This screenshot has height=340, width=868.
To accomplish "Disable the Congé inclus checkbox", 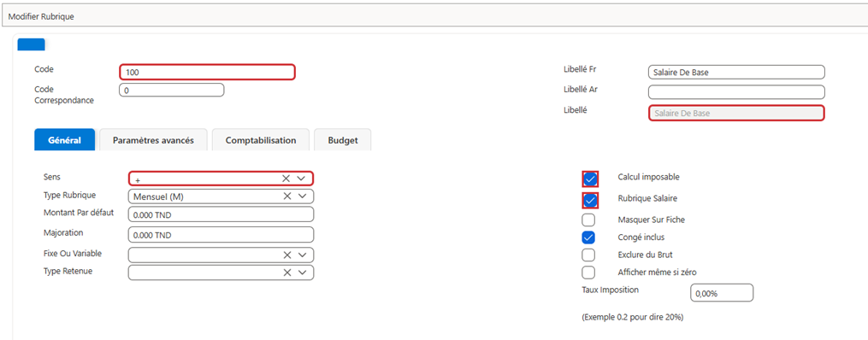I will tap(588, 237).
